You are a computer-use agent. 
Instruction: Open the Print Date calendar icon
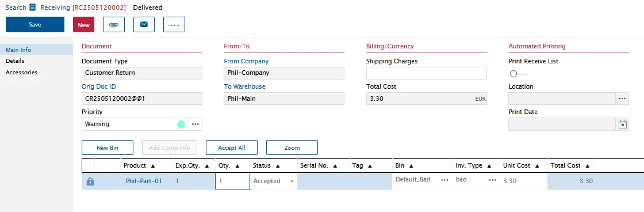click(623, 124)
